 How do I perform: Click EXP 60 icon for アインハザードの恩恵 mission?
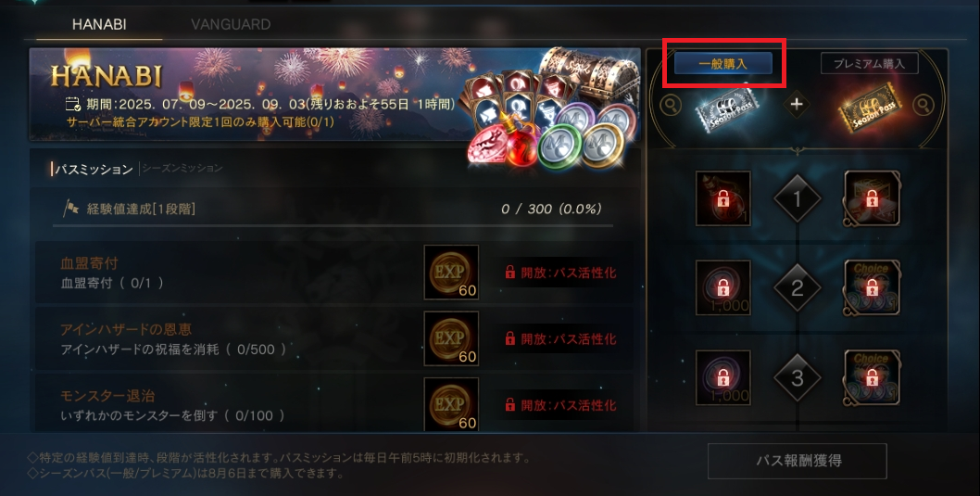point(451,338)
